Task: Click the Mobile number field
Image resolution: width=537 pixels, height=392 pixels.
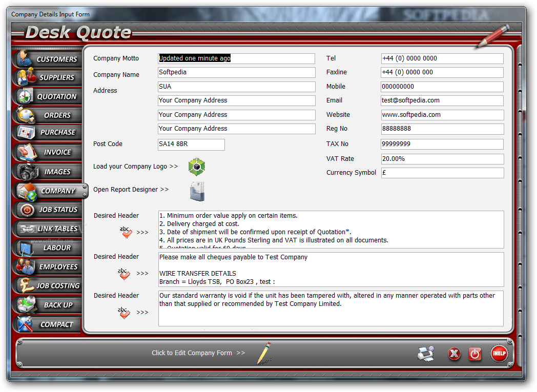Action: 442,87
